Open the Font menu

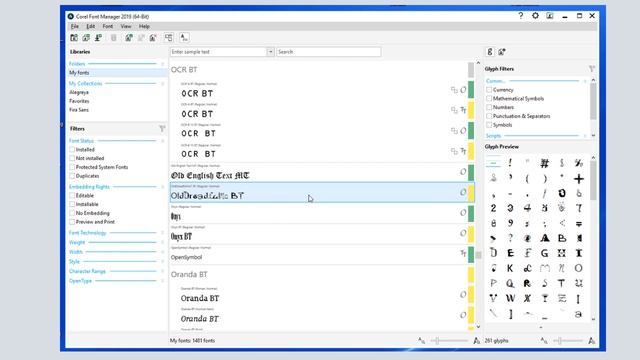pos(108,26)
